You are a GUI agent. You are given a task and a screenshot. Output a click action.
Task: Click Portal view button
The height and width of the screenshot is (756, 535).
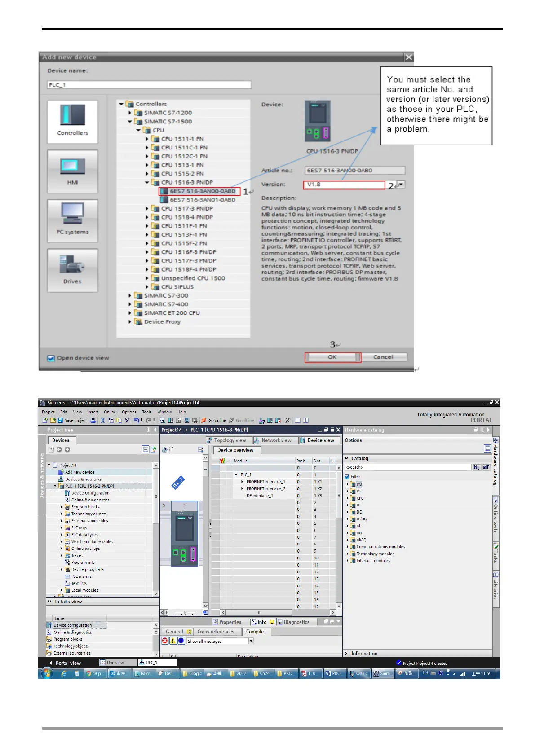[x=65, y=663]
